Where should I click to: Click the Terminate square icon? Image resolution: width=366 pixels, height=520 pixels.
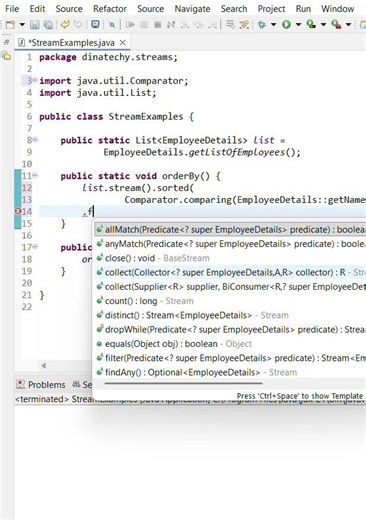click(158, 24)
